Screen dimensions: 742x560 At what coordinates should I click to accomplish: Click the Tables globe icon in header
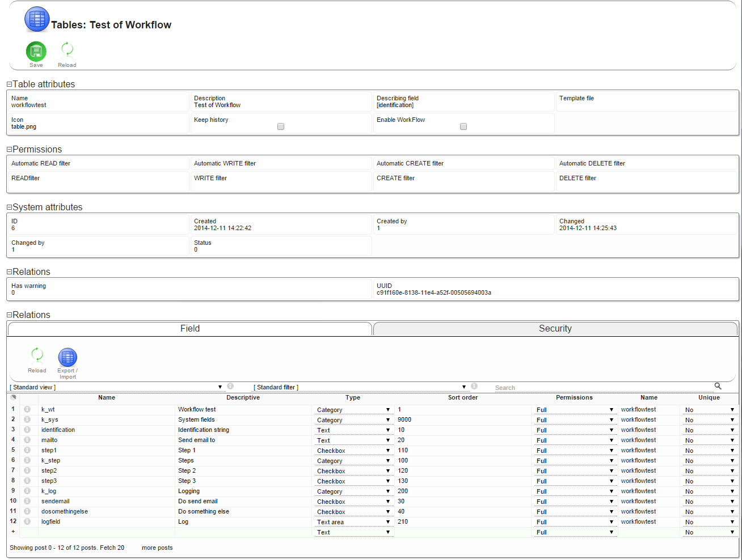[x=37, y=19]
